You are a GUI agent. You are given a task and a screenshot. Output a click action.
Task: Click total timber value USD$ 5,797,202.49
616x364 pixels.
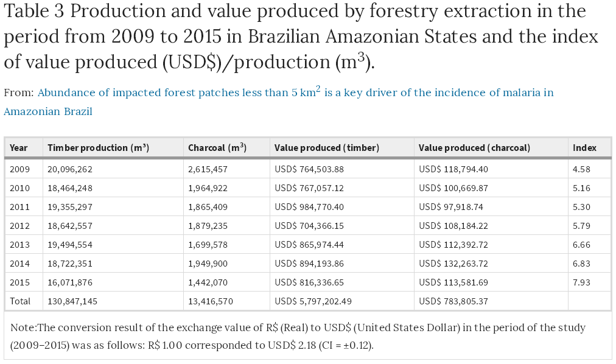[313, 301]
